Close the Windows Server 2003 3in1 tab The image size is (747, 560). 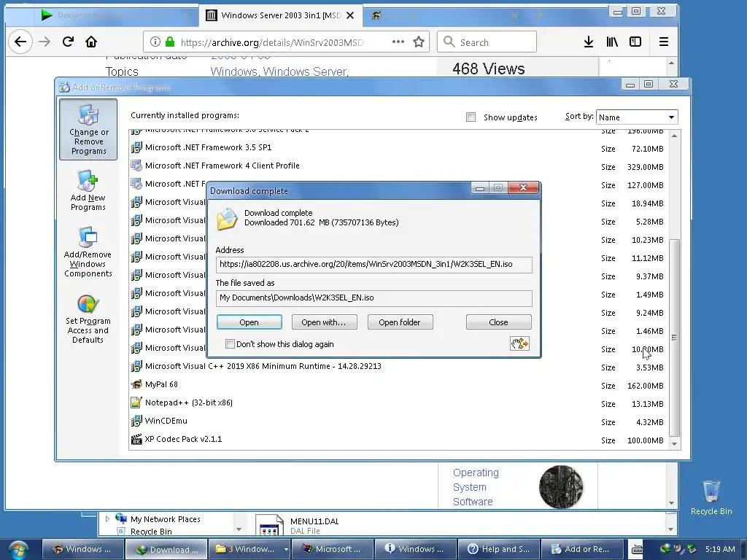pyautogui.click(x=350, y=15)
